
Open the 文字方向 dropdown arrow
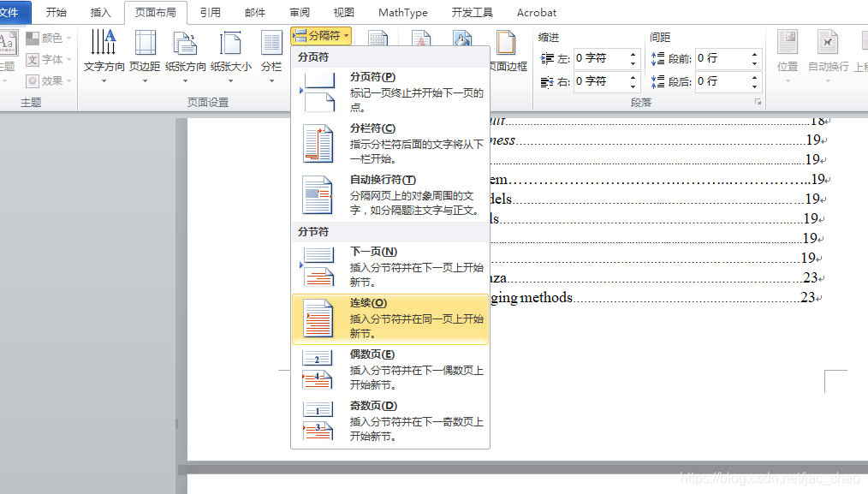104,81
